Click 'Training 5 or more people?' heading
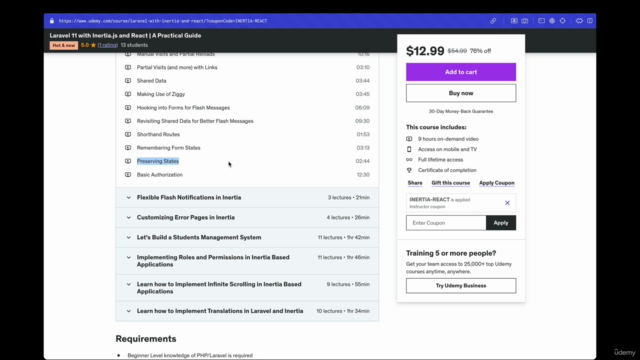 click(x=451, y=253)
